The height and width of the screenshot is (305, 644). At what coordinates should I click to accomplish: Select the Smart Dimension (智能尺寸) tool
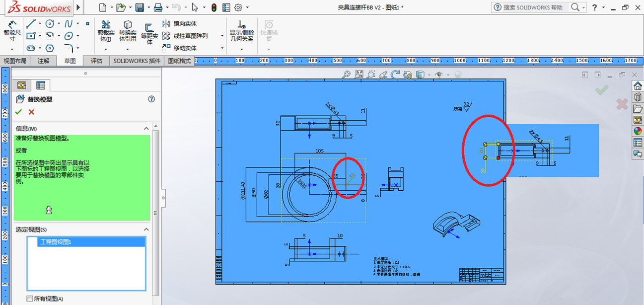pyautogui.click(x=12, y=31)
